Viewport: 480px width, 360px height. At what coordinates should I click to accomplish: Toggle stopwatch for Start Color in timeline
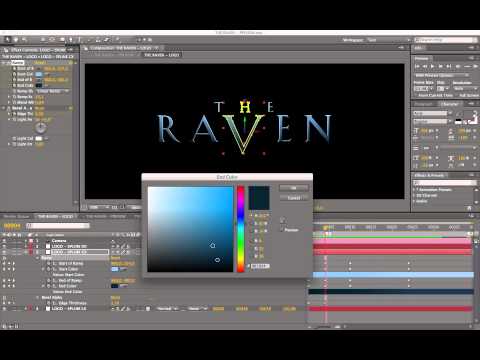[x=48, y=269]
